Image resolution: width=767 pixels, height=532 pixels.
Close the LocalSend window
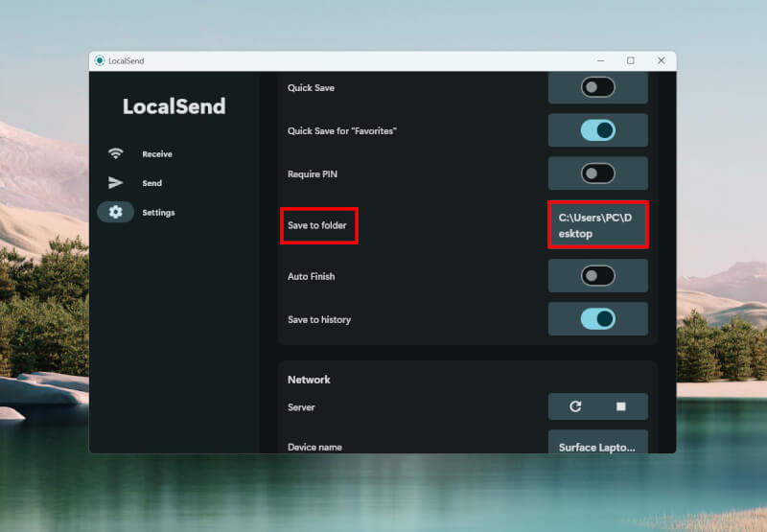coord(661,60)
